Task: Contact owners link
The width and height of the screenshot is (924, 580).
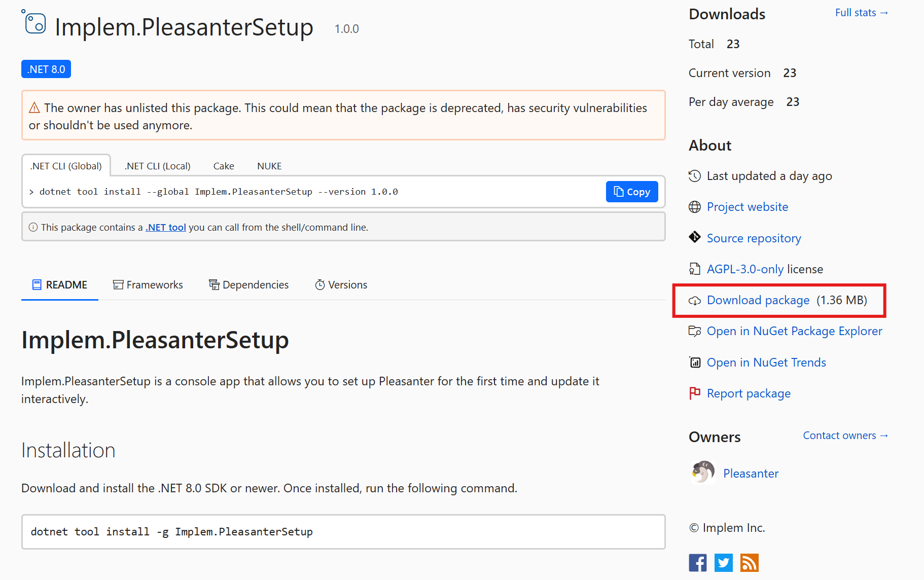Action: tap(845, 436)
